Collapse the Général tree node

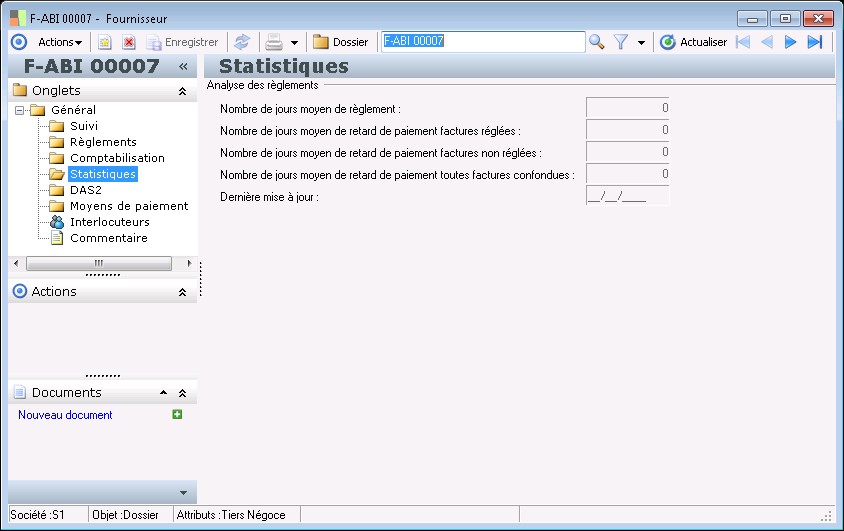point(20,110)
